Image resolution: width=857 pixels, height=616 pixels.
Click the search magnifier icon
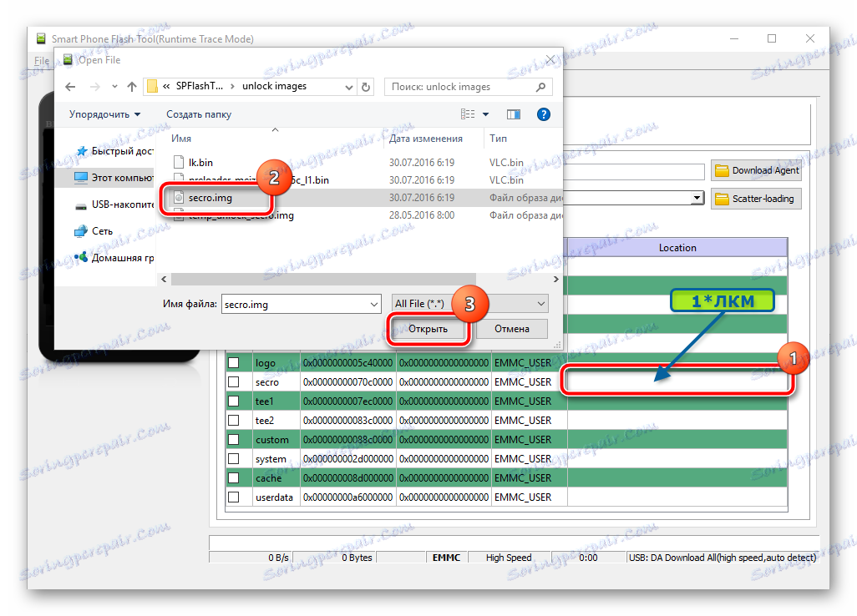(x=540, y=87)
